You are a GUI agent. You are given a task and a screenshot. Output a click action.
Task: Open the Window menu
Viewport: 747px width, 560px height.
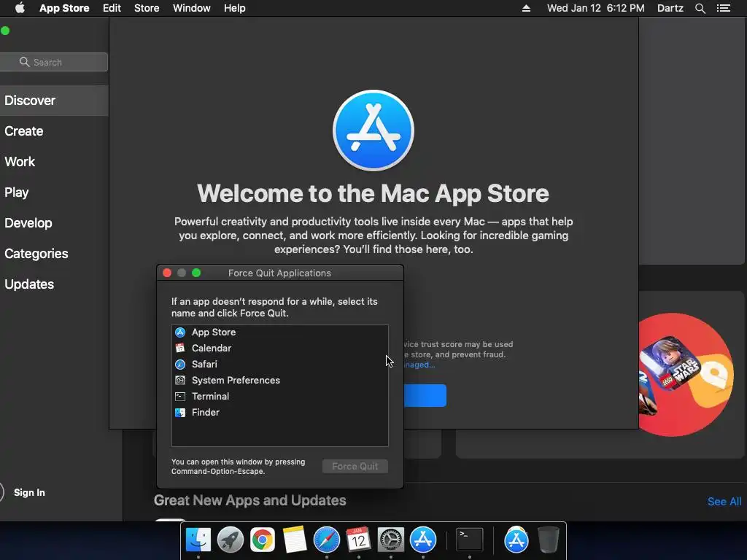tap(192, 8)
